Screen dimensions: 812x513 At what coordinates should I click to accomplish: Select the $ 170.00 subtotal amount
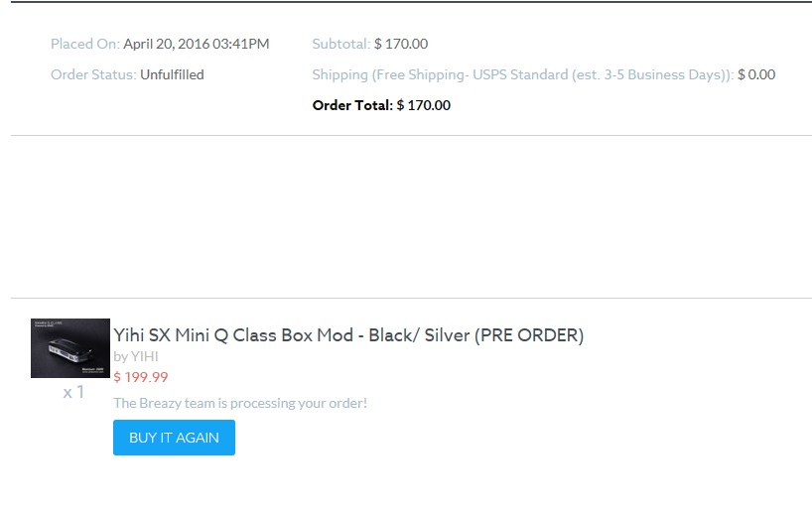coord(401,44)
